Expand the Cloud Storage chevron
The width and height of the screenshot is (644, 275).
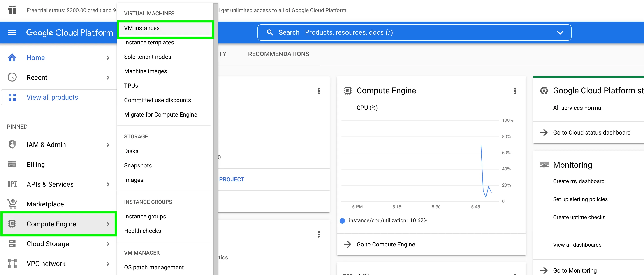point(108,244)
